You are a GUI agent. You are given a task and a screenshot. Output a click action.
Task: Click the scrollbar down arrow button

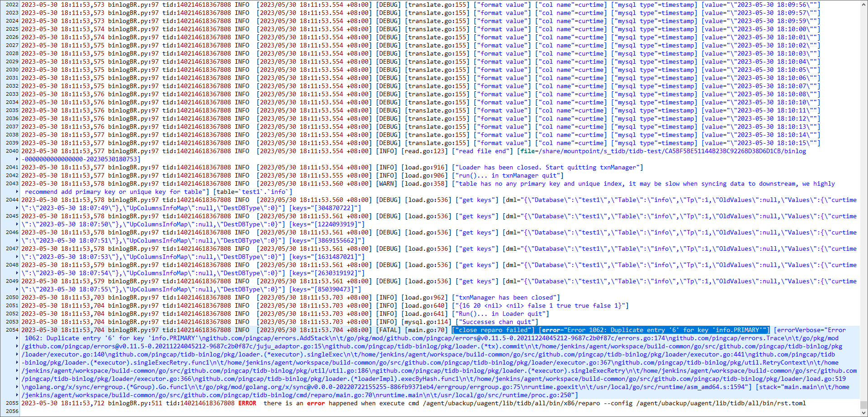pyautogui.click(x=863, y=413)
